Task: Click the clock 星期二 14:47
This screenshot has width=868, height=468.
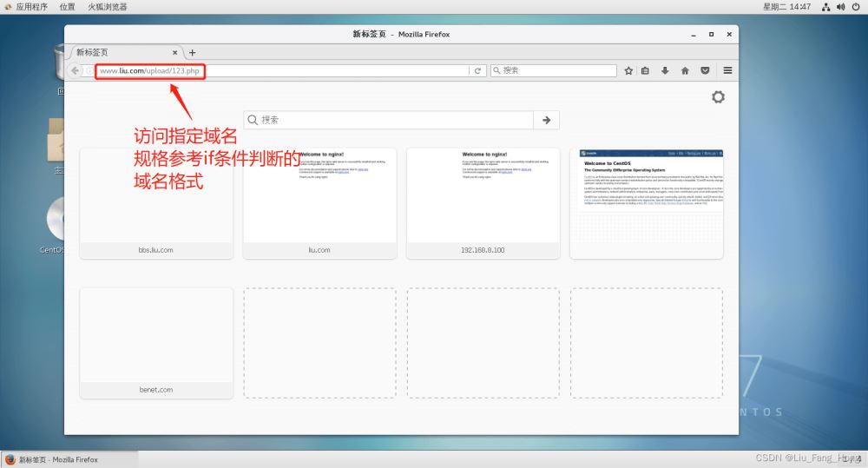Action: click(786, 7)
